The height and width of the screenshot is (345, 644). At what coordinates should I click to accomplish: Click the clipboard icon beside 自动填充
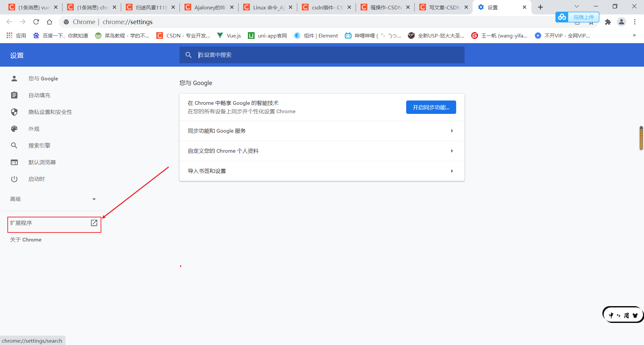pyautogui.click(x=14, y=95)
